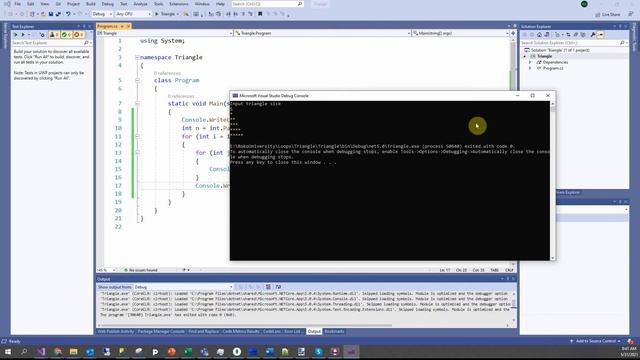
Task: Open the Any CPU platform dropdown
Action: 133,14
